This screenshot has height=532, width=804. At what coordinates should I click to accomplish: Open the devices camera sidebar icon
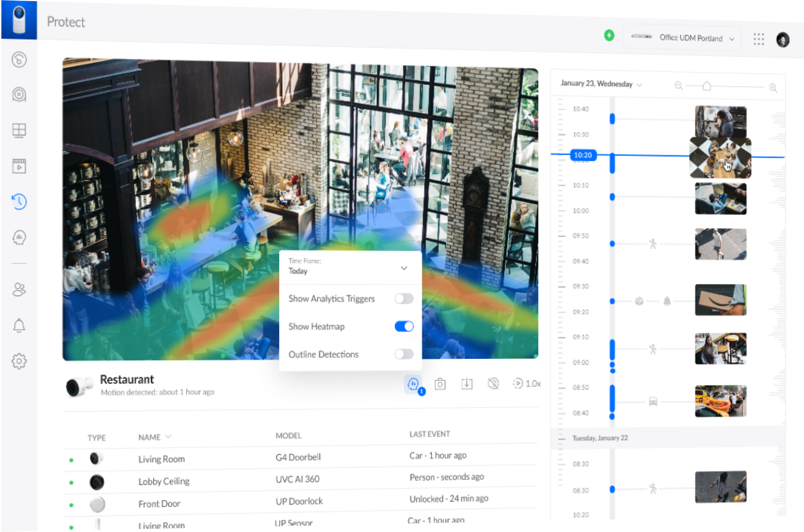[x=19, y=94]
